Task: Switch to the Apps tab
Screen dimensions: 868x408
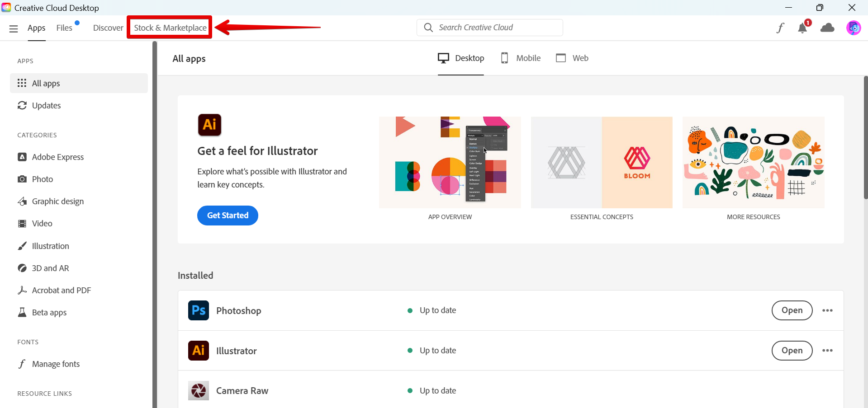Action: click(x=37, y=28)
